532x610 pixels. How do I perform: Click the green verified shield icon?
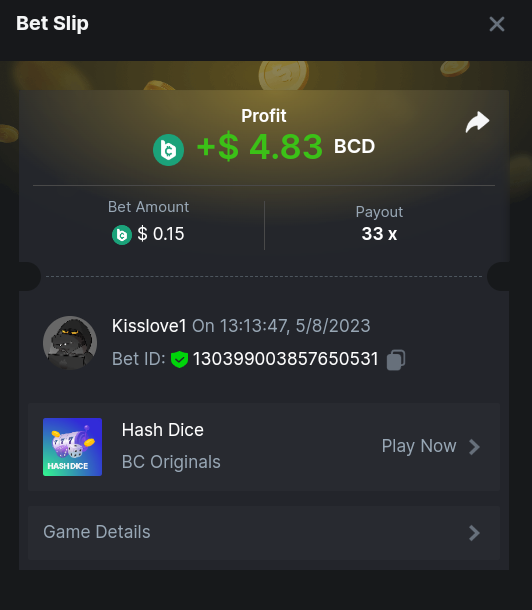179,359
